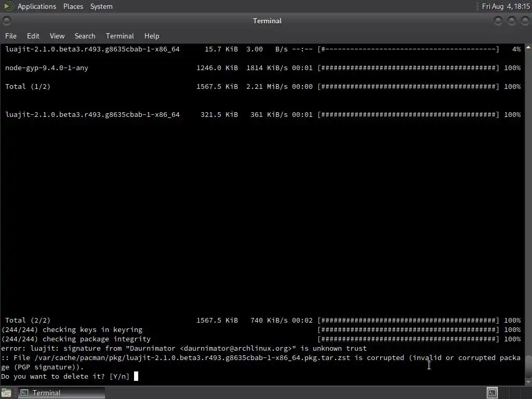
Task: Click the luajit line showing 321.5 KiB
Action: pos(262,115)
